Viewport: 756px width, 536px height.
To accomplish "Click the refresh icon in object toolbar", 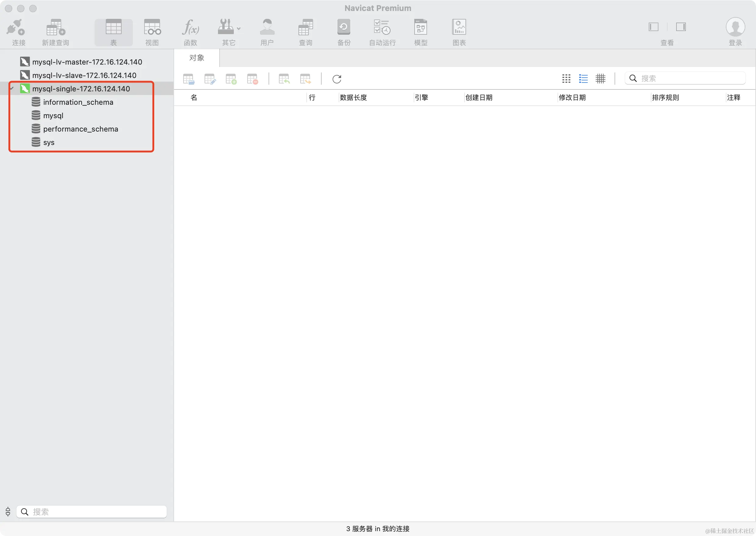I will click(x=337, y=79).
